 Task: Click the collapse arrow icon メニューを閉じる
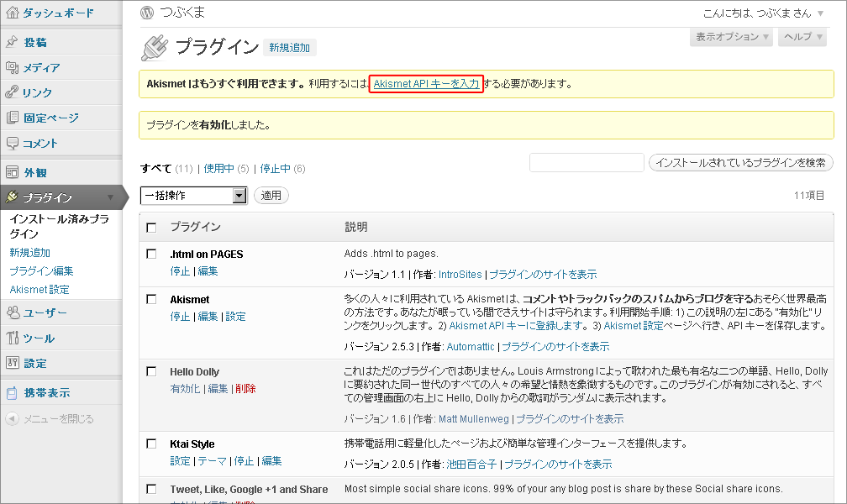coord(12,418)
